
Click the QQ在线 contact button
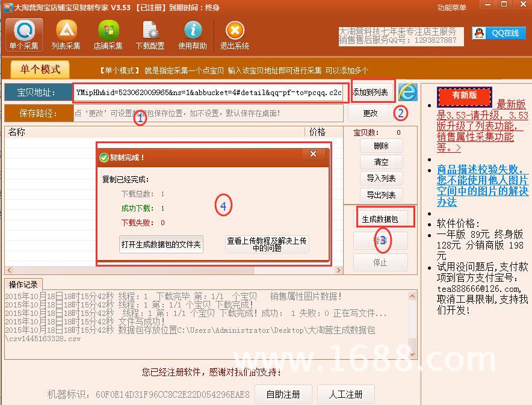coord(499,33)
